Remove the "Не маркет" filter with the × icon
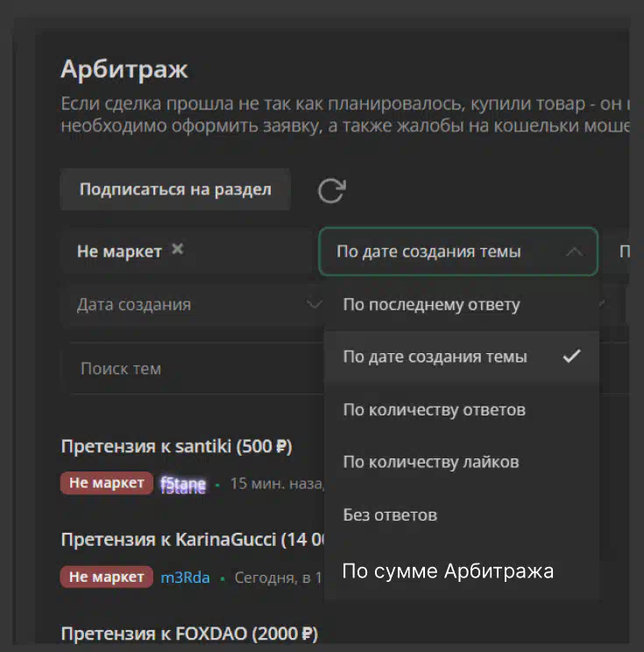Viewport: 644px width, 652px height. pos(178,250)
